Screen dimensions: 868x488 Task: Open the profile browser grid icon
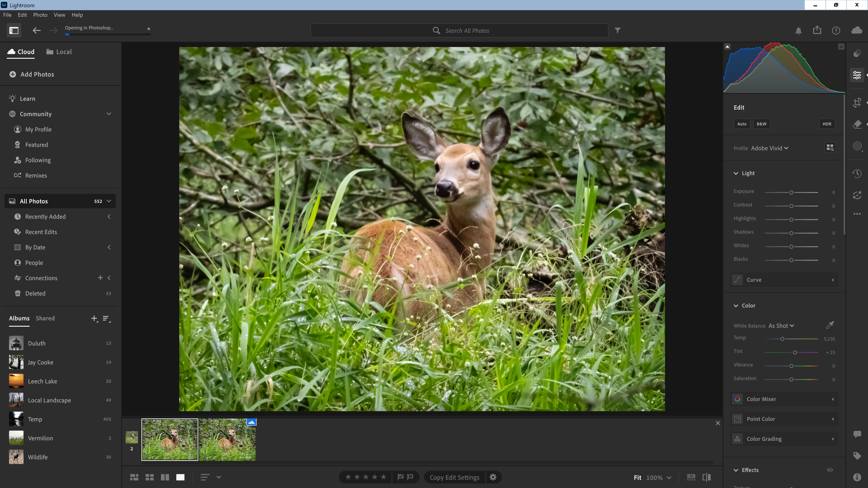[830, 148]
